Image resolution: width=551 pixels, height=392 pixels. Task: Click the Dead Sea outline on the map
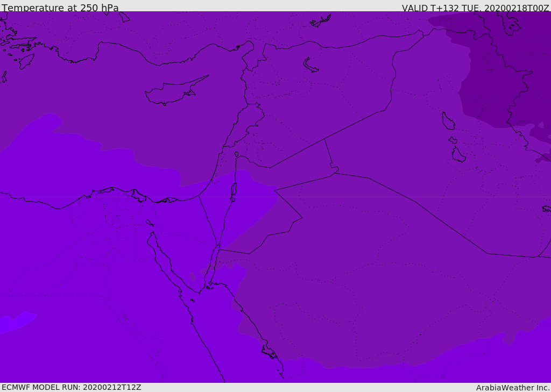(234, 191)
